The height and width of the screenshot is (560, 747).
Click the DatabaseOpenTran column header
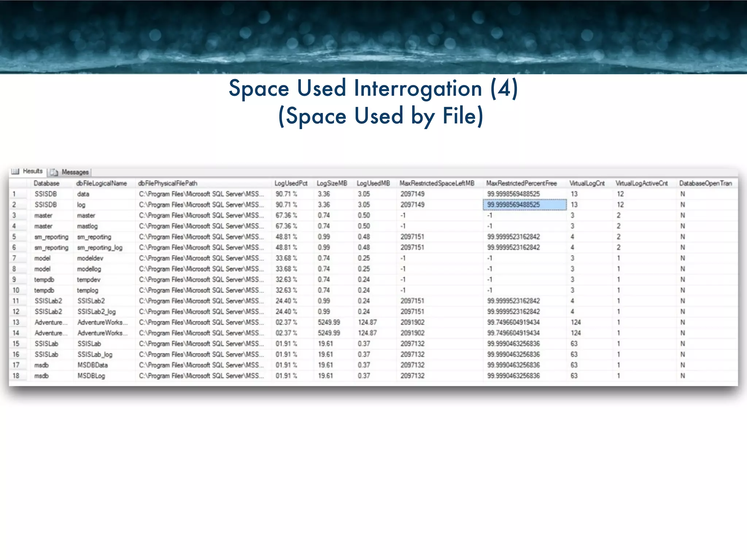point(705,183)
